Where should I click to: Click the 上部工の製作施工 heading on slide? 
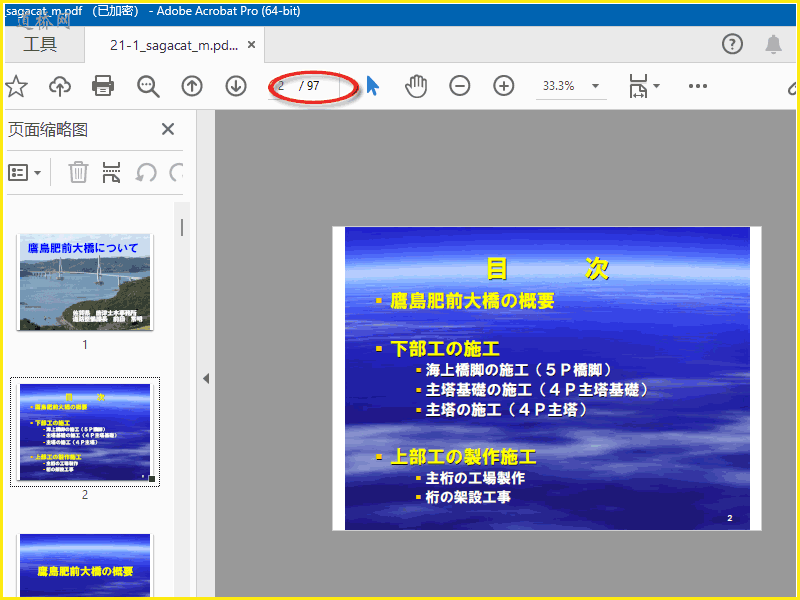click(x=463, y=457)
